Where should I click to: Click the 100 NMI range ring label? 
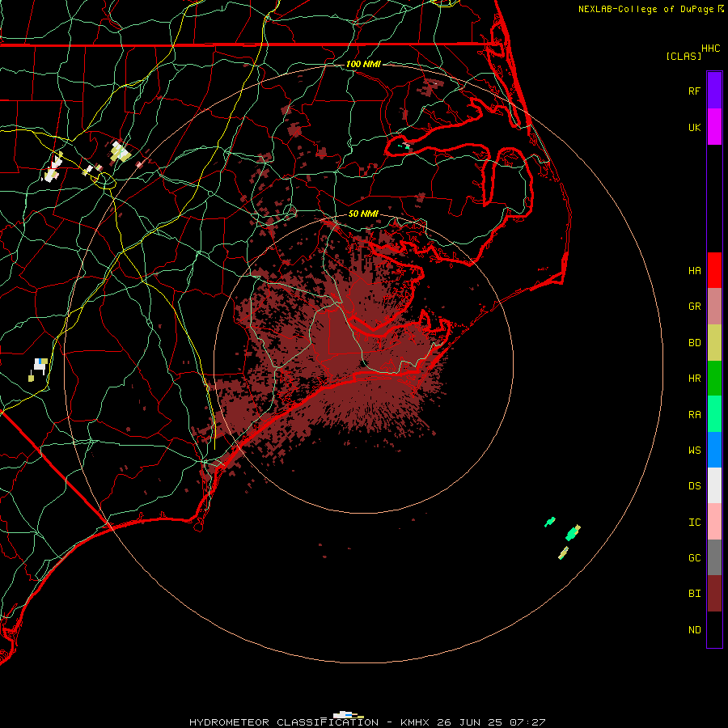point(363,64)
